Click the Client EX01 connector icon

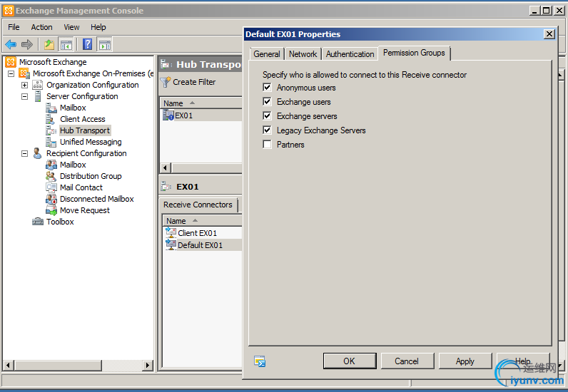click(171, 233)
